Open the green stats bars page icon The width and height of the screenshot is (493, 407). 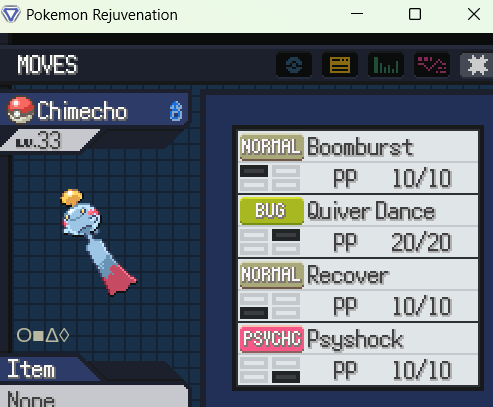coord(386,65)
